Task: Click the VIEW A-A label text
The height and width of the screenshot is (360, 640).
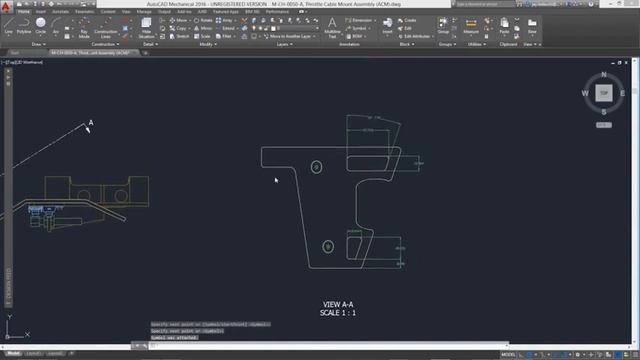Action: point(338,304)
